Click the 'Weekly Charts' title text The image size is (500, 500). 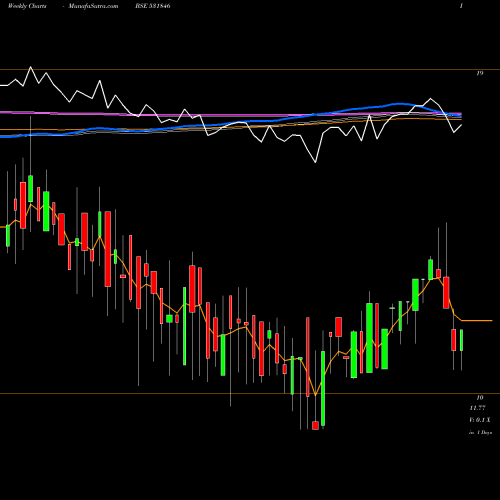click(27, 6)
